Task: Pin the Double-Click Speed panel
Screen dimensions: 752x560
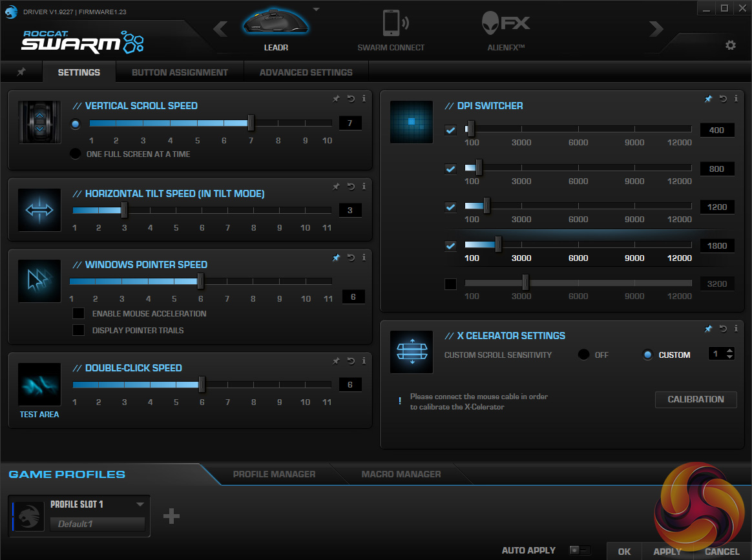Action: (x=336, y=360)
